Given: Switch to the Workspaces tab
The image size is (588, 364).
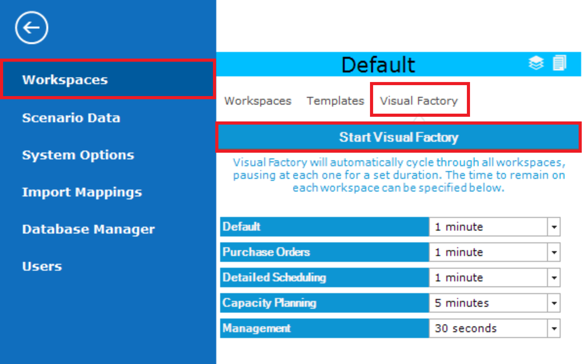Looking at the screenshot, I should [x=258, y=101].
